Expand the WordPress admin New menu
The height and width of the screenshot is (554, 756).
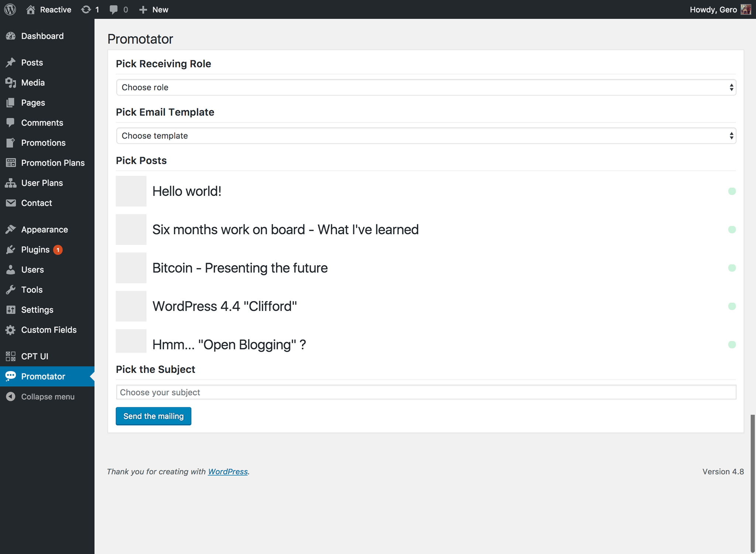(153, 9)
